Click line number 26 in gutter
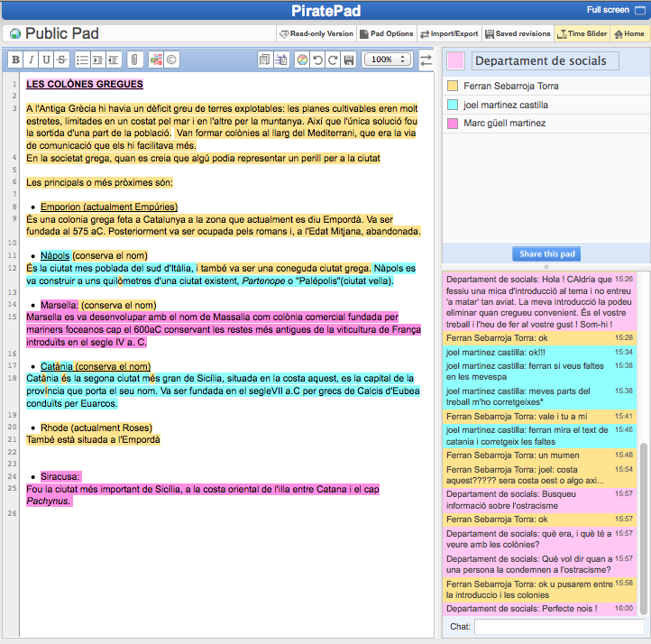 [x=12, y=513]
